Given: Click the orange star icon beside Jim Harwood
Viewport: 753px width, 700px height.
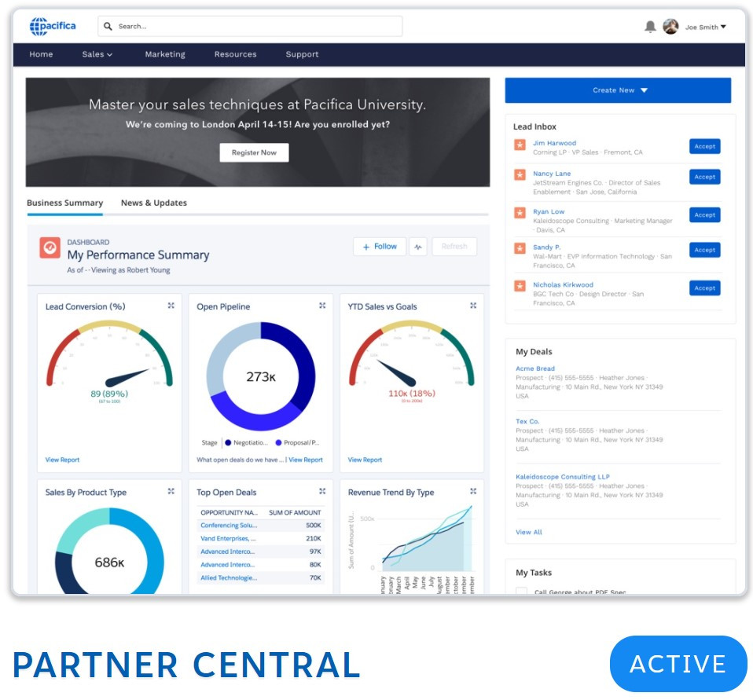Looking at the screenshot, I should click(520, 145).
